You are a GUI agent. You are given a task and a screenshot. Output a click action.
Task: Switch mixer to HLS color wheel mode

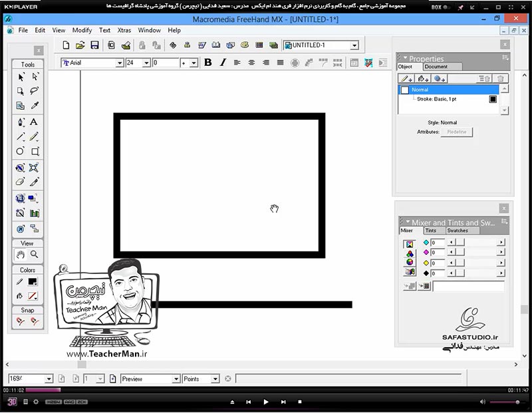click(x=410, y=262)
